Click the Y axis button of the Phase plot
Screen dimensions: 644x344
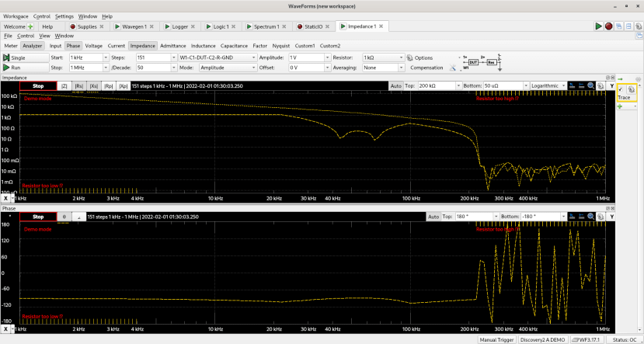point(611,217)
